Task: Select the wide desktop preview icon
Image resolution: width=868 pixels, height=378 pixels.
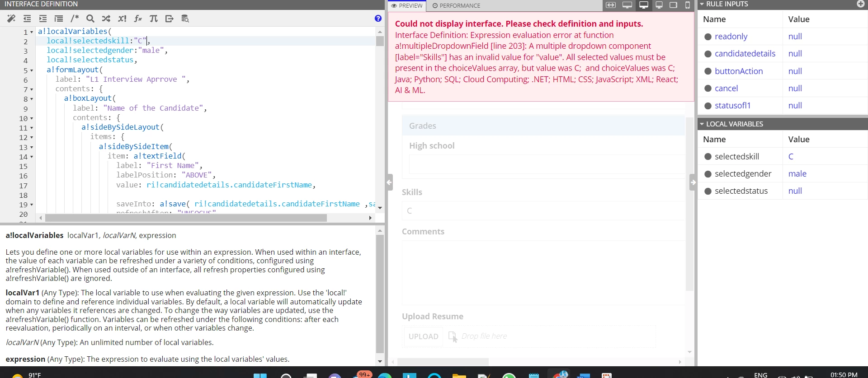Action: point(627,5)
